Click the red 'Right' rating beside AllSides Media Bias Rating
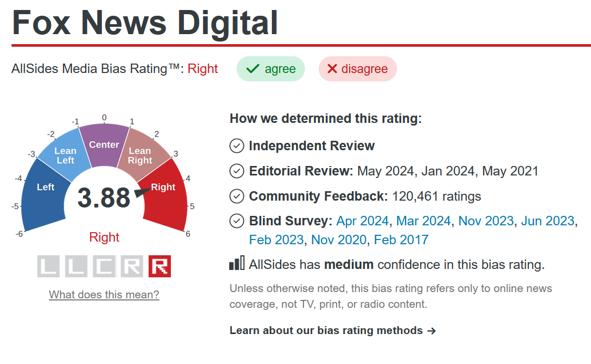 [x=203, y=69]
